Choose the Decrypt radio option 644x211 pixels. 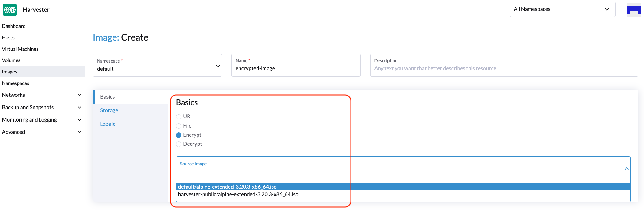tap(179, 144)
